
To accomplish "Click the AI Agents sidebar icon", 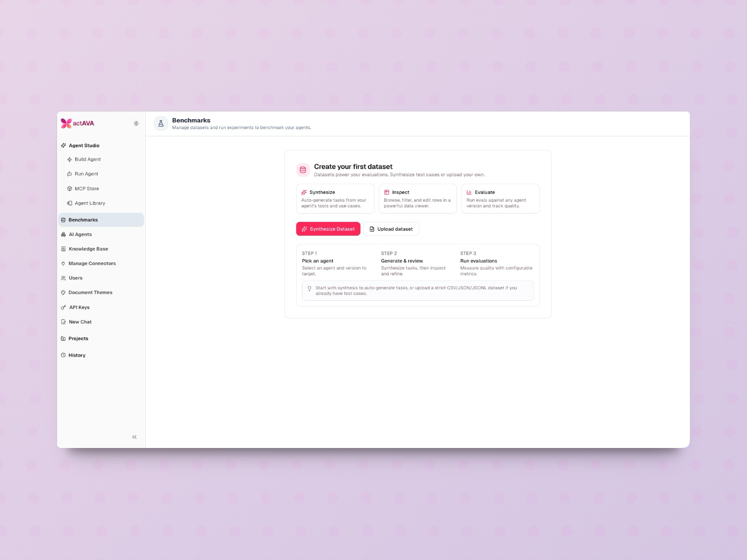I will (x=63, y=234).
